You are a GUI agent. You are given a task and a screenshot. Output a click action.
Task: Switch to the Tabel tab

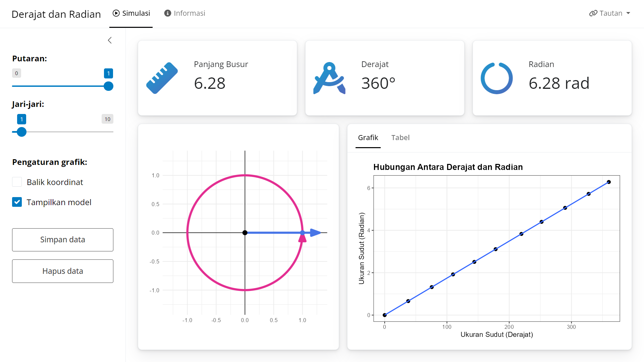click(x=400, y=137)
